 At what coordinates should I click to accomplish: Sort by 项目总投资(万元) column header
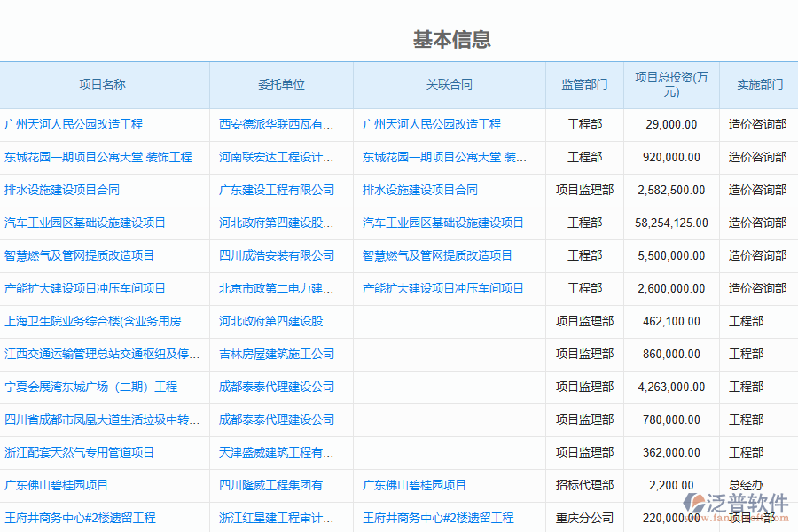tap(671, 85)
